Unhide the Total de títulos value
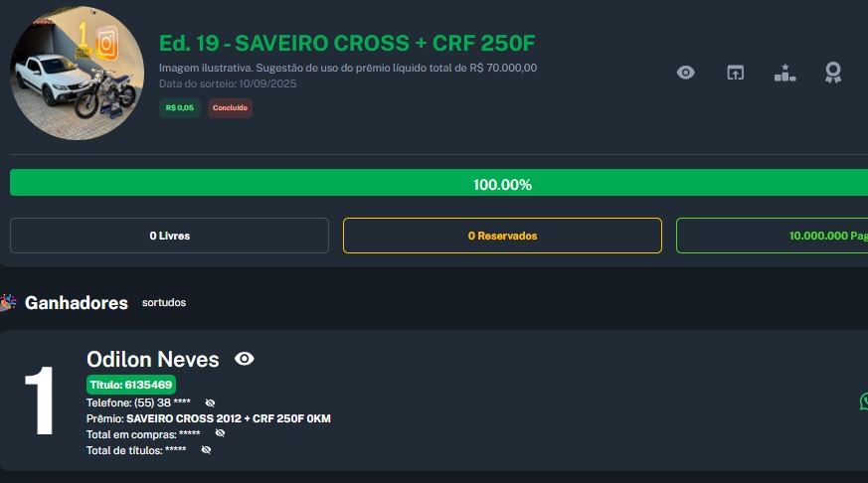Screen dimensions: 868x483 [206, 450]
